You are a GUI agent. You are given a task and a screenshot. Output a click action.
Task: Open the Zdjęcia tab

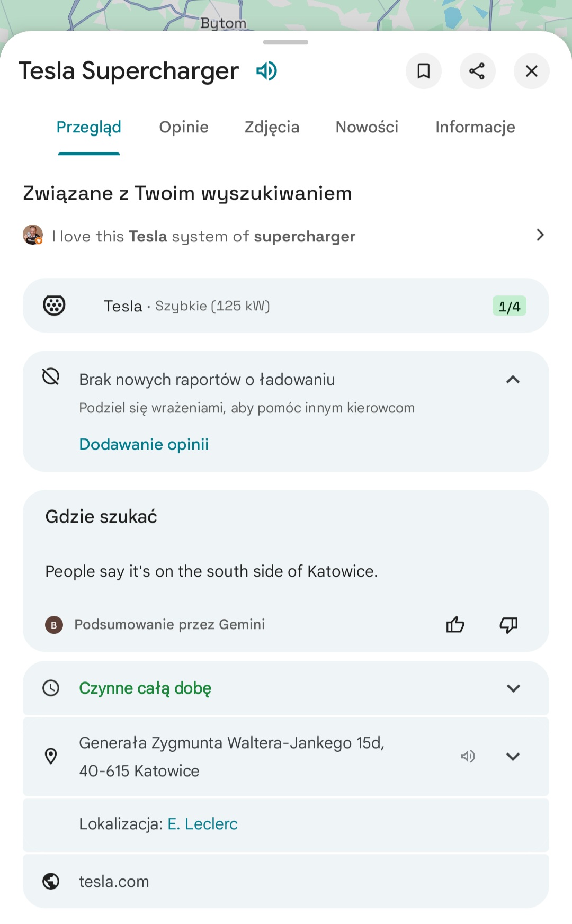(x=272, y=127)
